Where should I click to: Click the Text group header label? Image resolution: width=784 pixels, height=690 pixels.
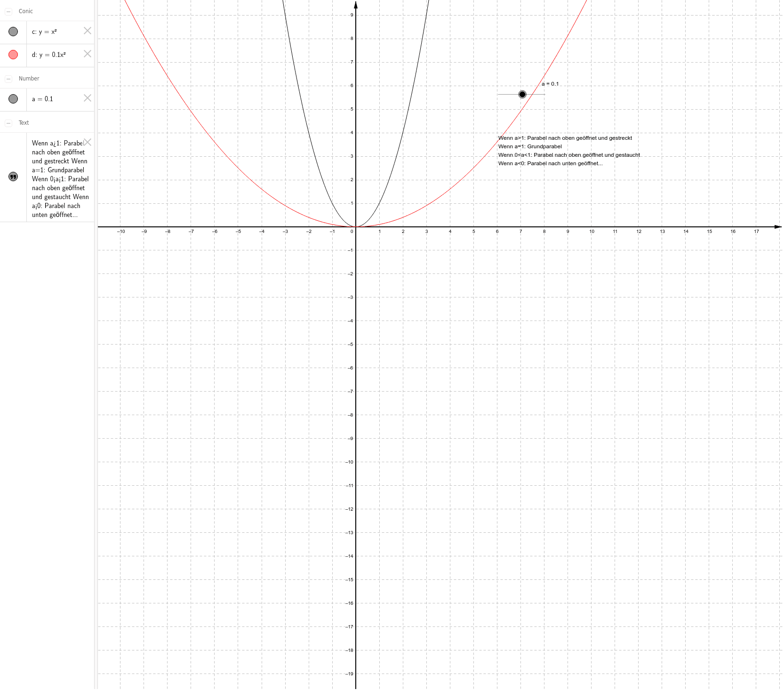[24, 123]
